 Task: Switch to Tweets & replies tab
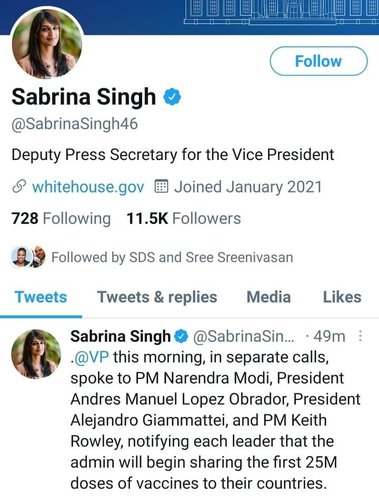click(157, 297)
